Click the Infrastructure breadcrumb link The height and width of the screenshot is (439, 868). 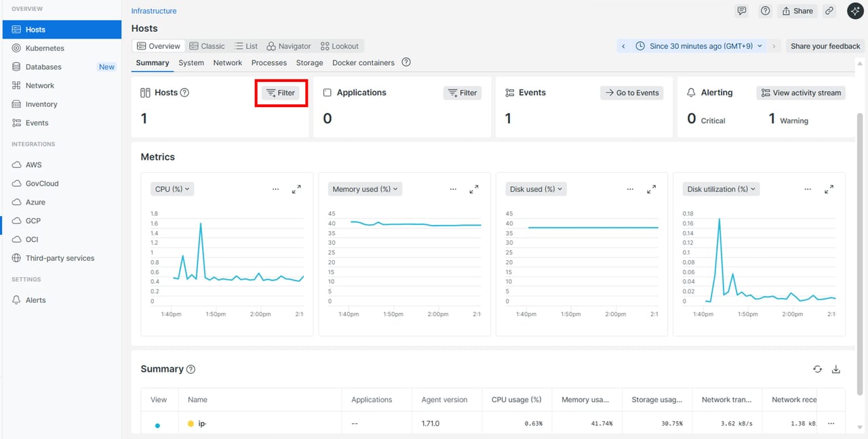click(154, 11)
